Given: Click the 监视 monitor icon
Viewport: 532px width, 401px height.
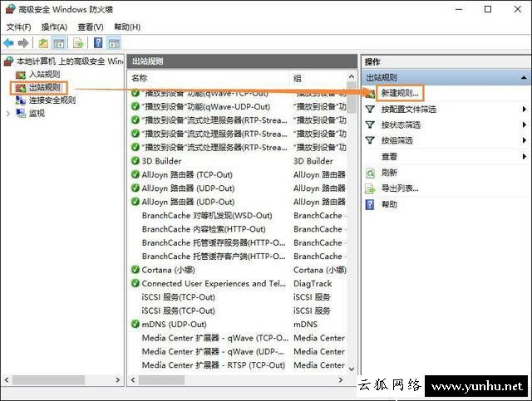Looking at the screenshot, I should (x=21, y=113).
